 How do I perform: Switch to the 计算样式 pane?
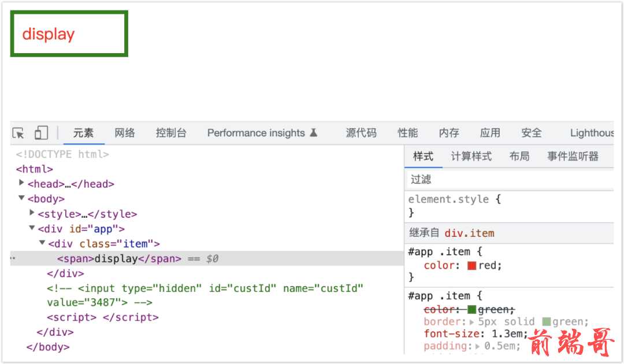click(471, 157)
